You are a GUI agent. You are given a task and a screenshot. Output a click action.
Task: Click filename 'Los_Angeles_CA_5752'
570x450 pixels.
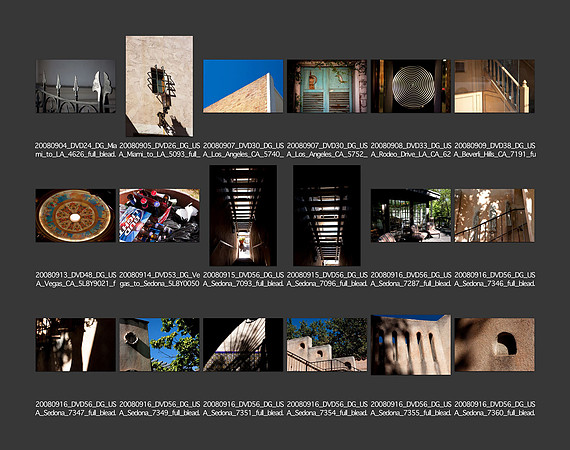327,150
